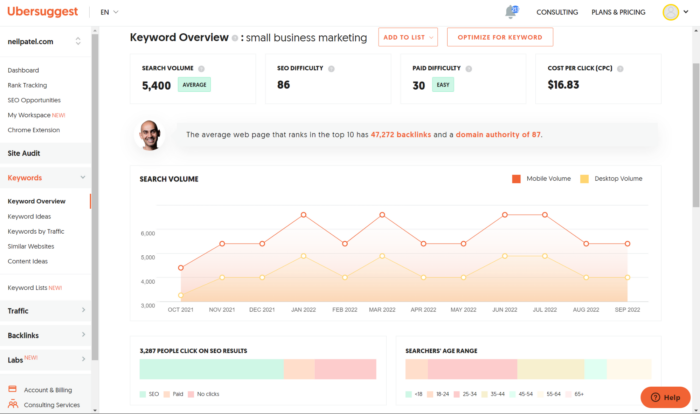
Task: Open Dashboard in sidebar
Action: 23,70
